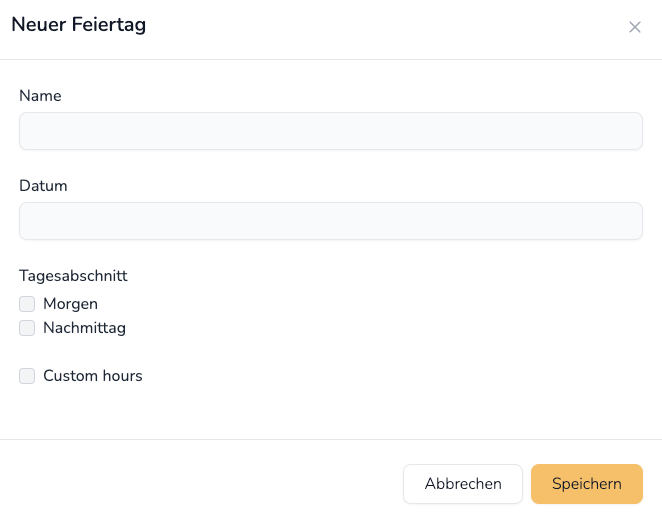
Task: Click the Nachmittag label text
Action: click(x=84, y=328)
